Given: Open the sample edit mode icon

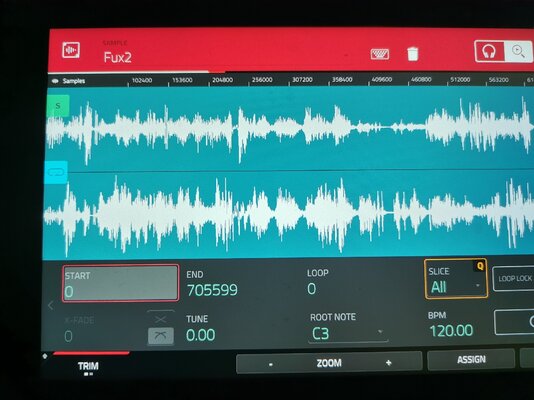Looking at the screenshot, I should [71, 50].
